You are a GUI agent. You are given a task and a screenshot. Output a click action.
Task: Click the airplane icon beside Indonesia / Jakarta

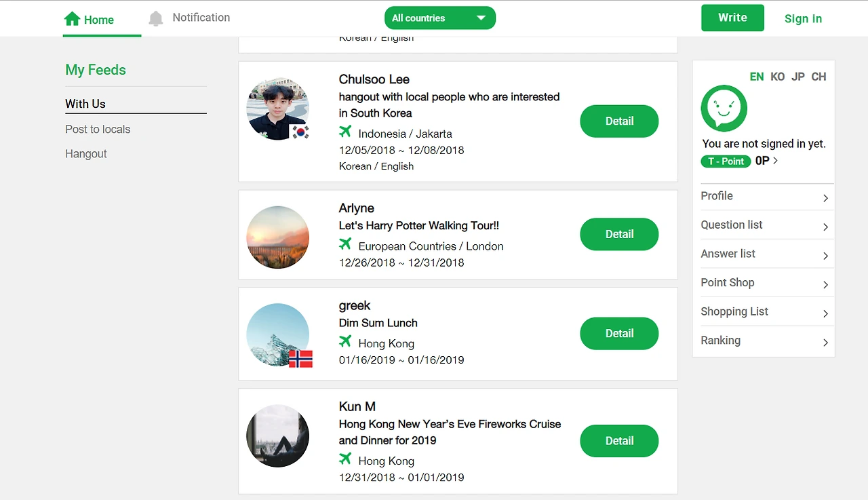click(345, 132)
